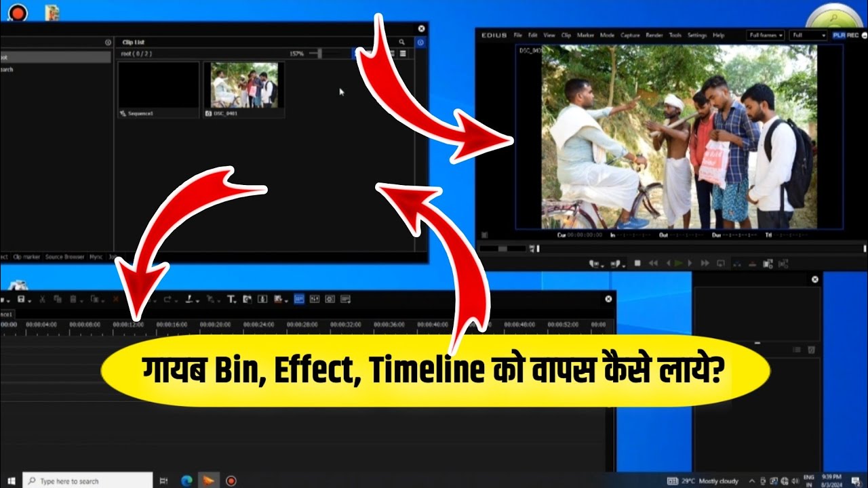This screenshot has height=488, width=868.
Task: Click the Cut scissors icon in the timeline
Action: pos(42,299)
